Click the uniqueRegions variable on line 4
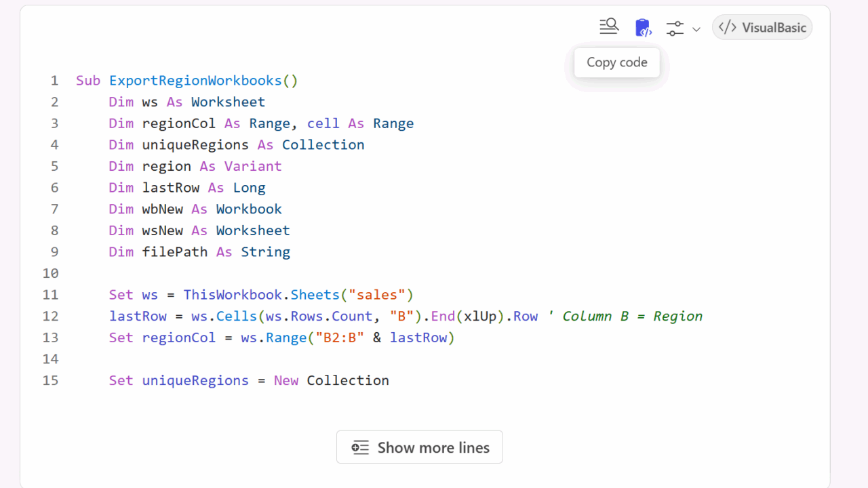 click(195, 145)
